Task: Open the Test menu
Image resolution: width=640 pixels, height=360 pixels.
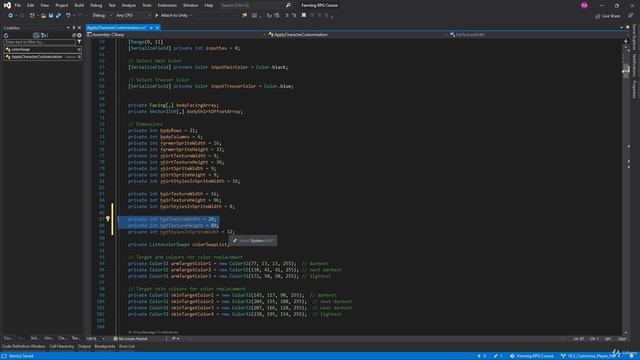Action: click(x=112, y=5)
